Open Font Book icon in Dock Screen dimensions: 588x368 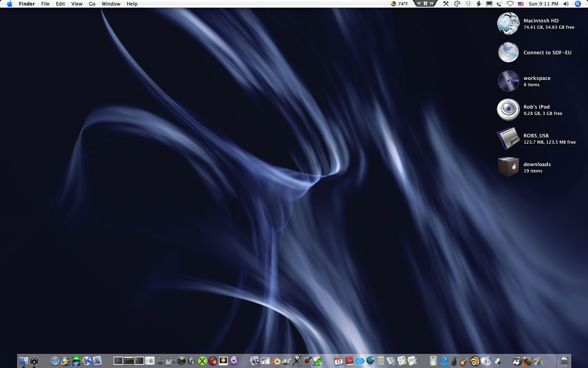[391, 361]
